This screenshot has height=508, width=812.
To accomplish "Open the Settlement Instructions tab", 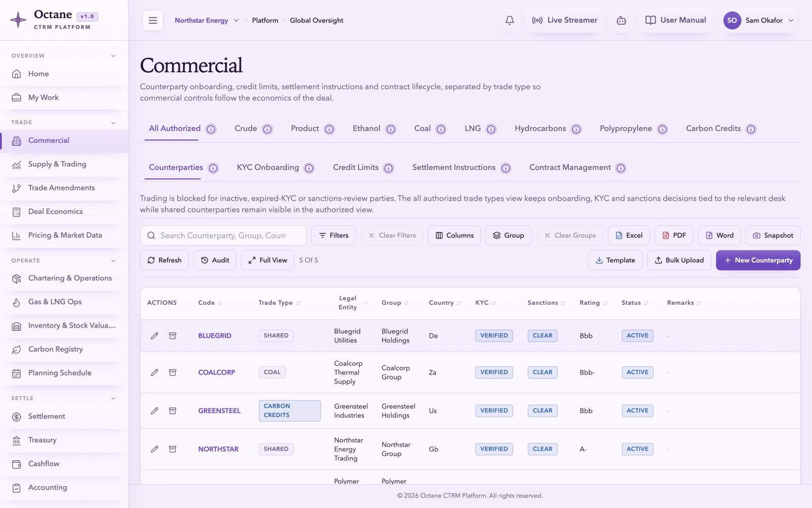I will (x=454, y=168).
